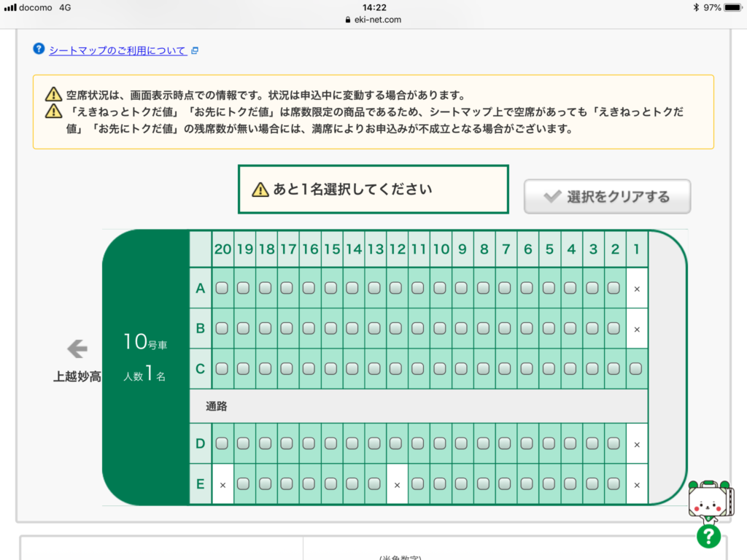
Task: Select seat 19E checkbox
Action: [x=244, y=483]
